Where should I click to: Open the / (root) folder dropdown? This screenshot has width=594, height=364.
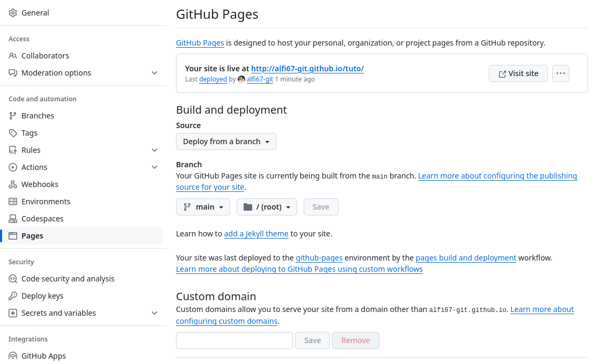267,207
